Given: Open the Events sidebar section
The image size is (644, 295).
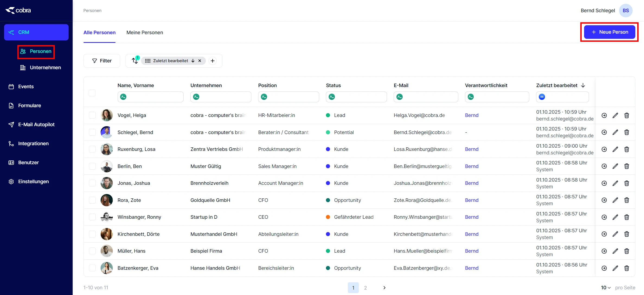Looking at the screenshot, I should click(26, 87).
